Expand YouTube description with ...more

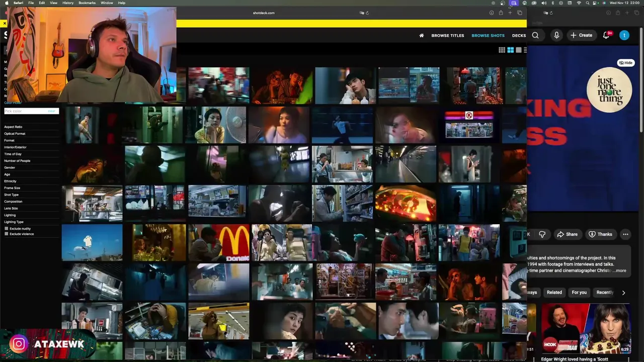point(619,270)
